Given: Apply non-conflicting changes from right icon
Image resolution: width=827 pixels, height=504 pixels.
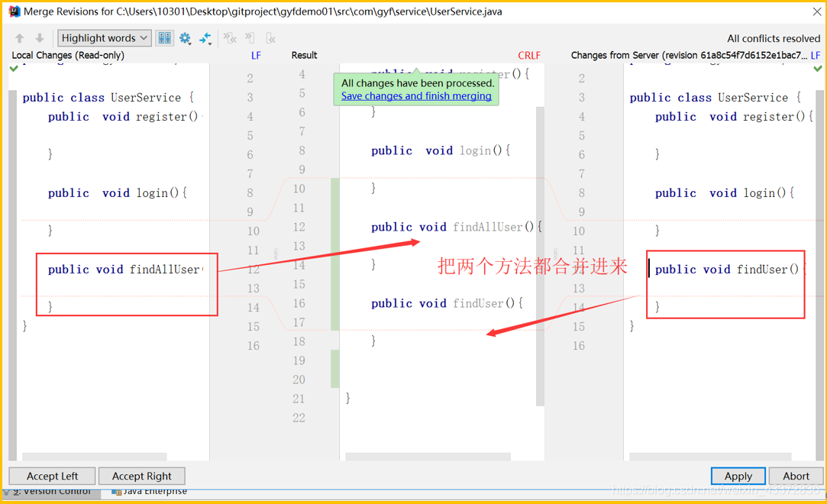Looking at the screenshot, I should pyautogui.click(x=270, y=38).
